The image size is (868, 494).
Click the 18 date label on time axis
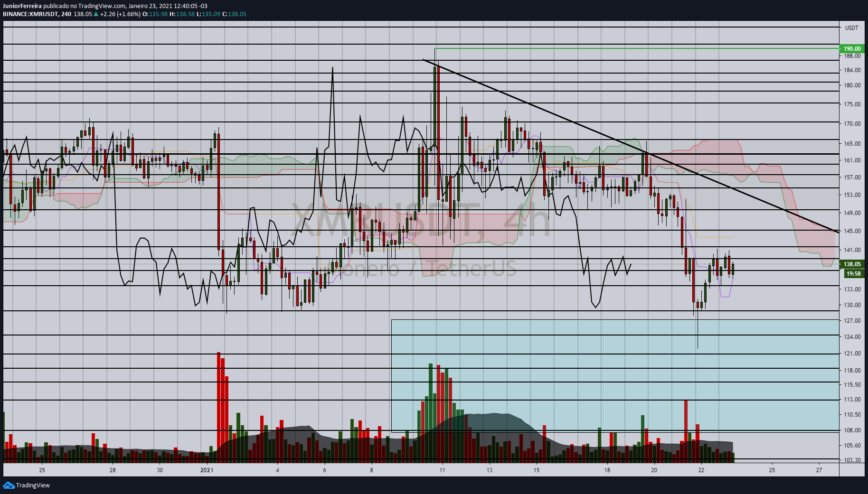tap(607, 470)
